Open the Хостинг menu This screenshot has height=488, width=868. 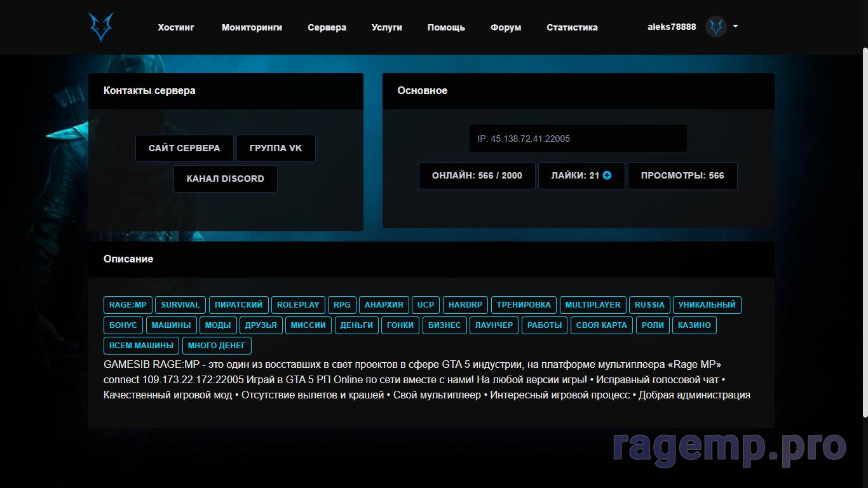(x=176, y=27)
